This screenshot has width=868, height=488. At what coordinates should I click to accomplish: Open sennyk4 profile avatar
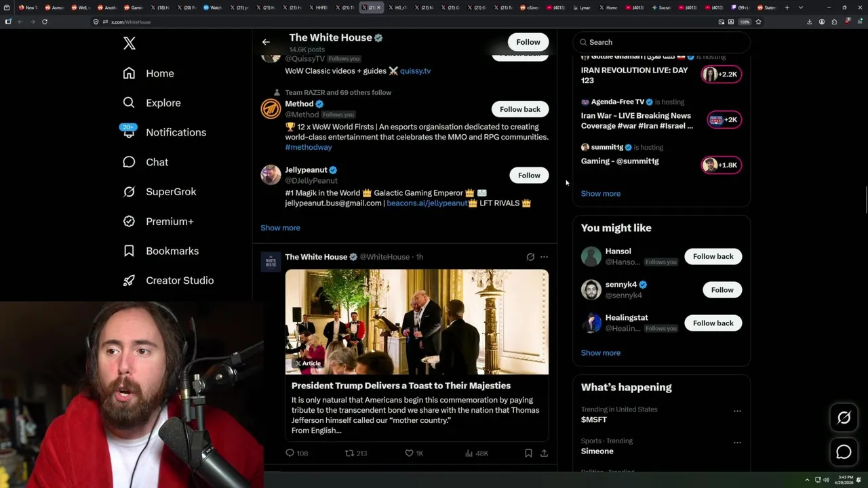(x=591, y=289)
